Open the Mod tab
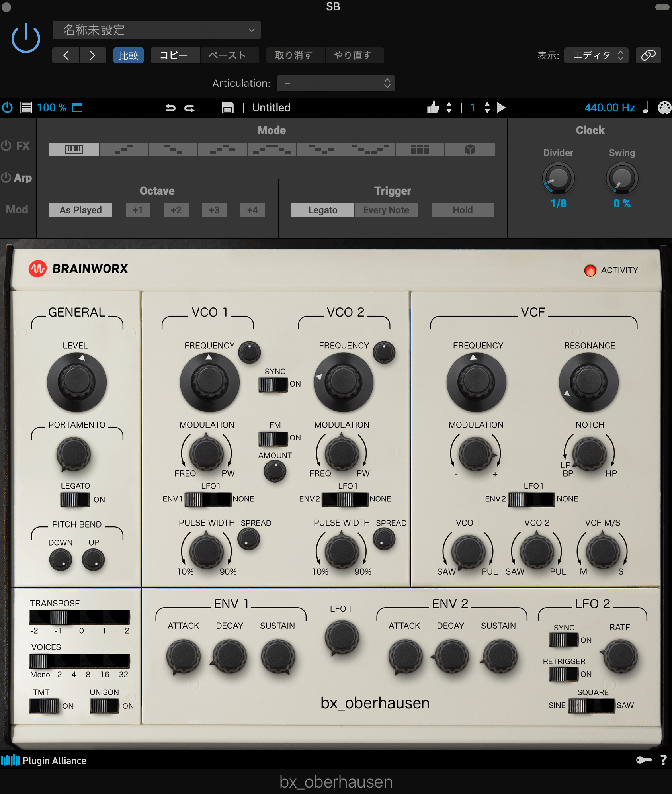The image size is (672, 794). coord(17,210)
